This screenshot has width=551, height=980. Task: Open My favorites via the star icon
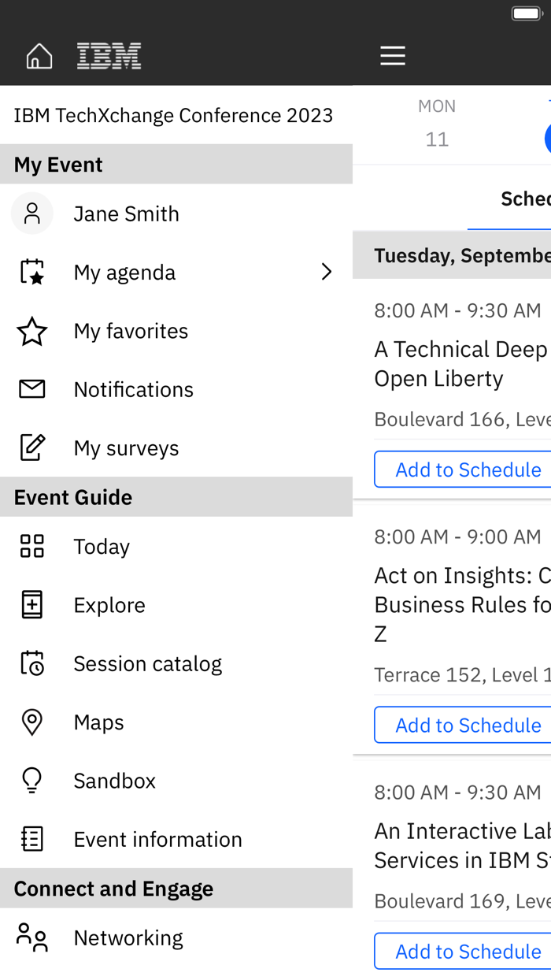tap(31, 331)
